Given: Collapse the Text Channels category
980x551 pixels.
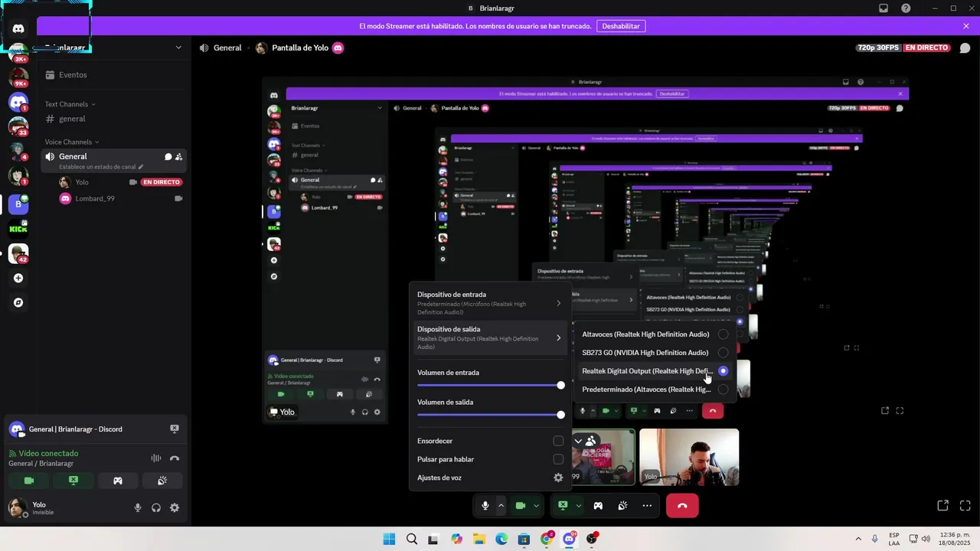Looking at the screenshot, I should click(70, 104).
